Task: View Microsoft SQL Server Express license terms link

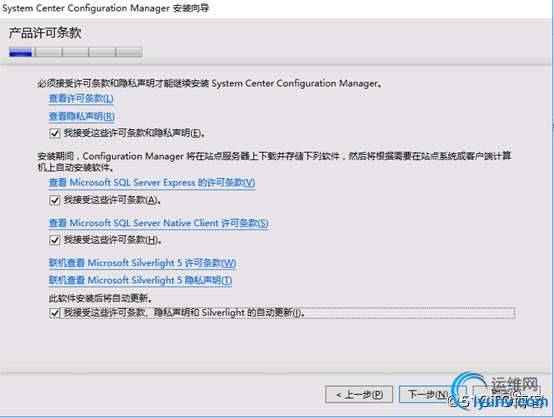Action: [x=152, y=183]
